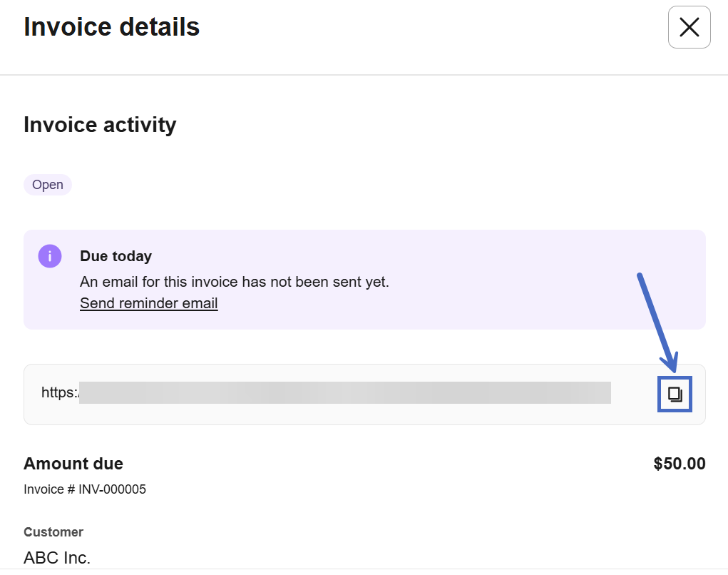Click the 'Invoice details' panel title

pyautogui.click(x=112, y=27)
